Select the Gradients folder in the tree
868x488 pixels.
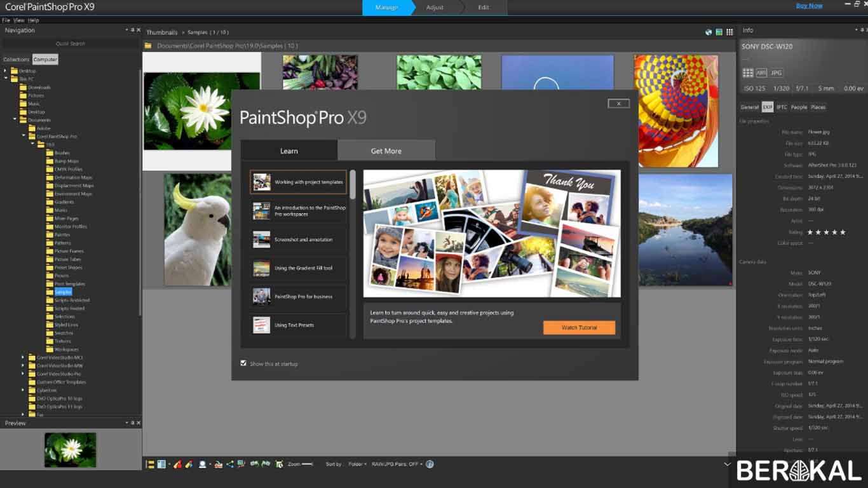[x=64, y=201]
